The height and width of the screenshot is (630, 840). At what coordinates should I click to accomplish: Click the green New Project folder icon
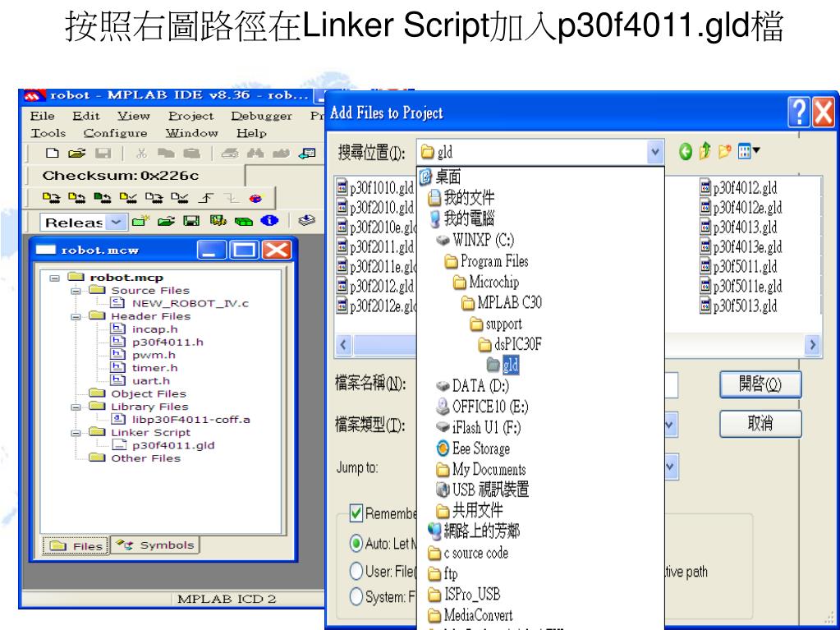click(x=140, y=221)
